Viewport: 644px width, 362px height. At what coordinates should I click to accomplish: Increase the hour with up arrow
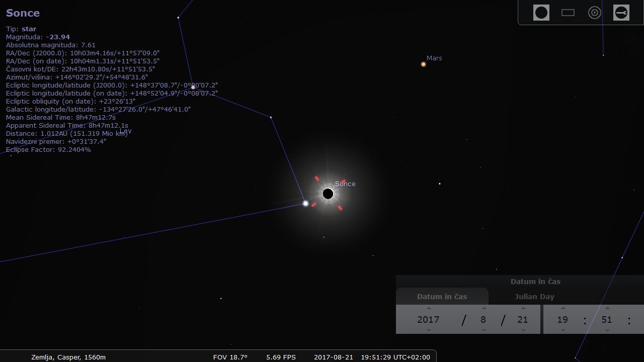[x=563, y=308]
